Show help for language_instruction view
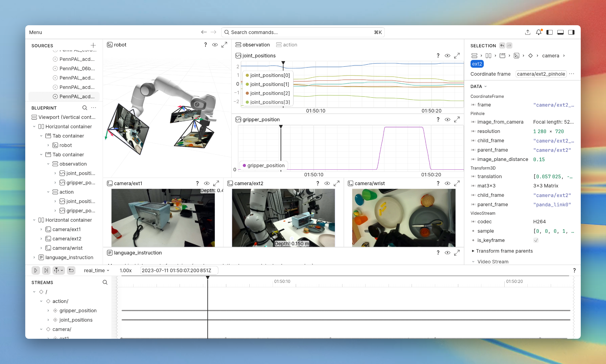The image size is (606, 364). click(x=438, y=253)
